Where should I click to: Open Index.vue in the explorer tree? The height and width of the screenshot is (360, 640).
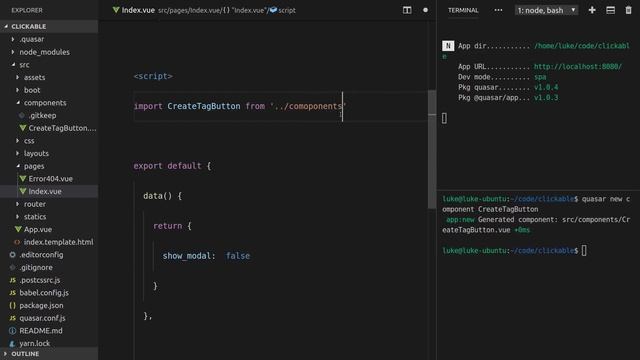pos(49,191)
